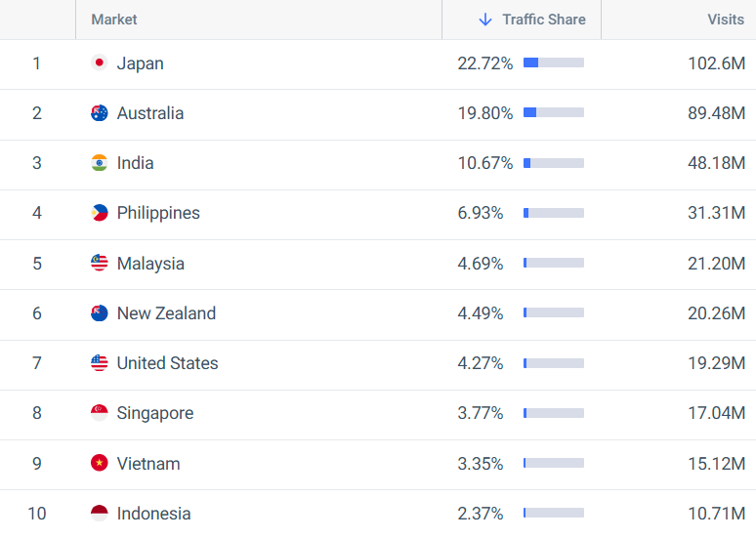Click the Malaysia flag icon
Viewport: 756px width, 539px height.
[x=100, y=263]
